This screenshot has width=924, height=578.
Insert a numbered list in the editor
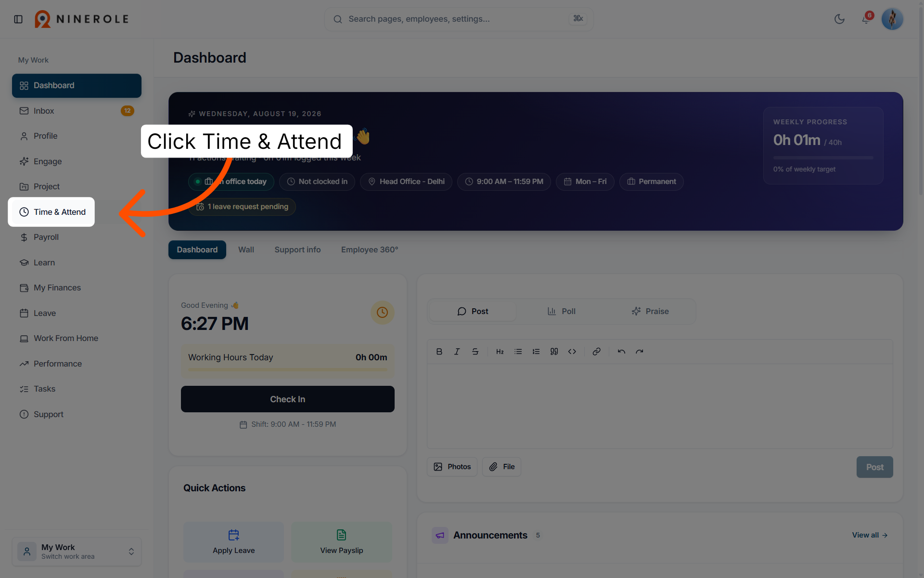536,352
